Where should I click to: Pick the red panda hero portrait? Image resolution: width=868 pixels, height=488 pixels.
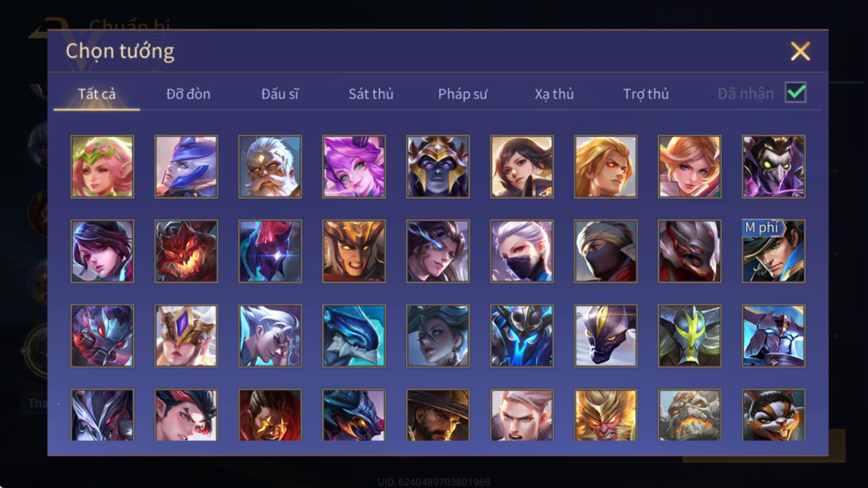tap(774, 415)
